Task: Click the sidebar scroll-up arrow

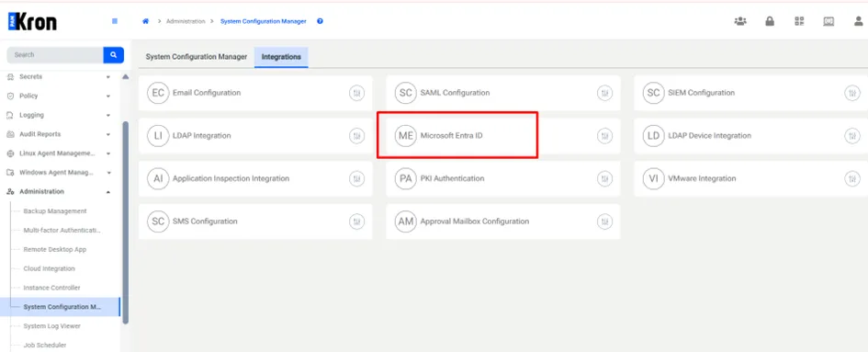Action: click(x=125, y=76)
